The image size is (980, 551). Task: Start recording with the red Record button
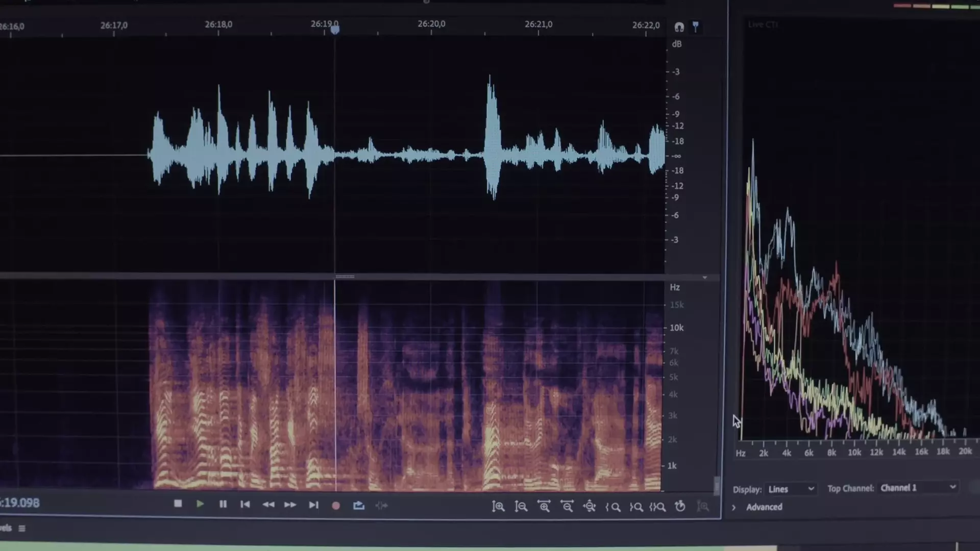pyautogui.click(x=336, y=506)
